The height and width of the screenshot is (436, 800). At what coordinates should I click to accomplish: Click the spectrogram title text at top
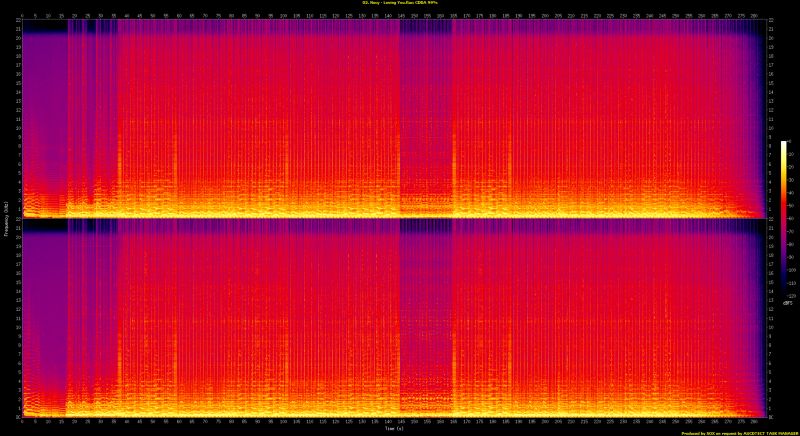click(400, 3)
